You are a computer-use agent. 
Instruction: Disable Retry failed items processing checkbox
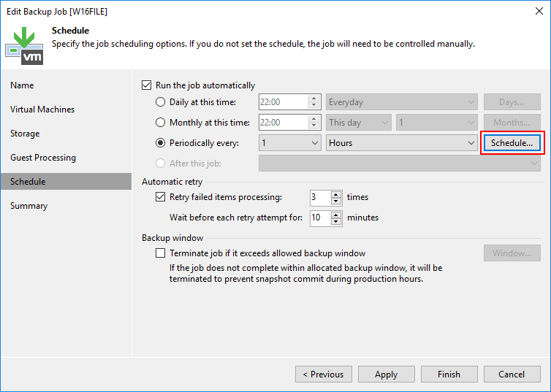pos(161,197)
